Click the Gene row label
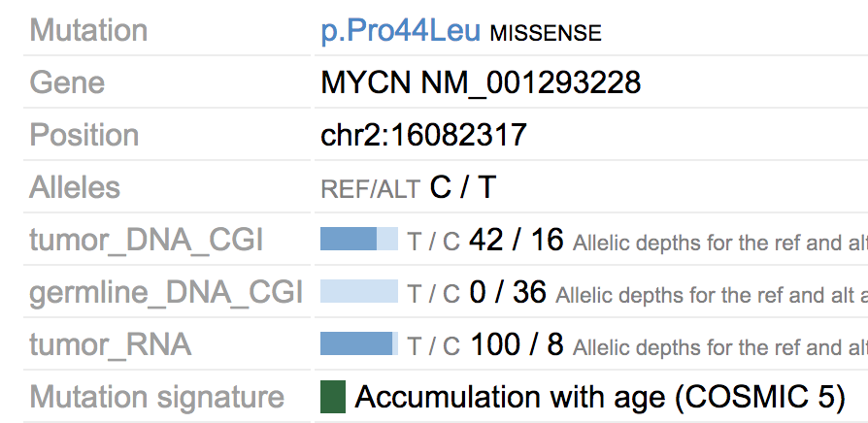Screen dimensions: 868x423 [x=67, y=82]
